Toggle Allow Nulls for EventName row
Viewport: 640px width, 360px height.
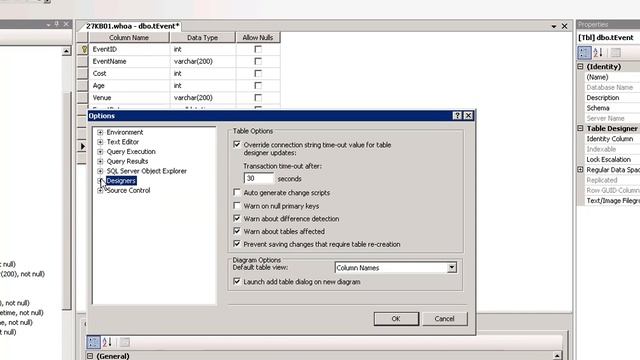[x=258, y=61]
